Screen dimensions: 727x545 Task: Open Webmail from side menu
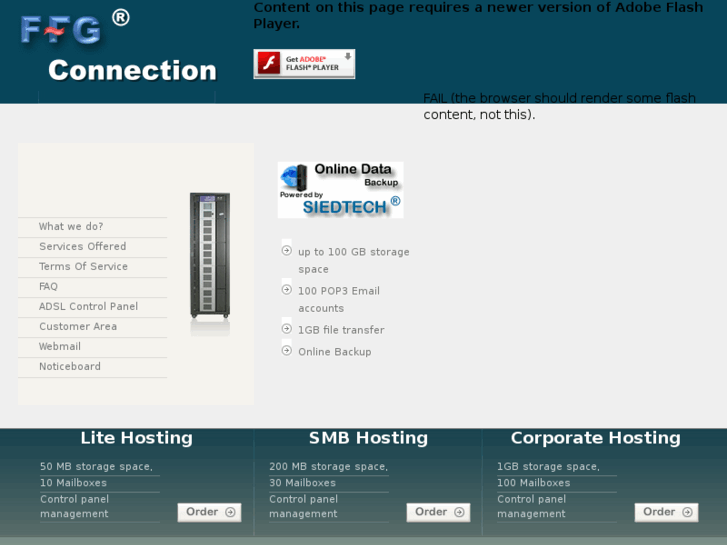pyautogui.click(x=60, y=346)
